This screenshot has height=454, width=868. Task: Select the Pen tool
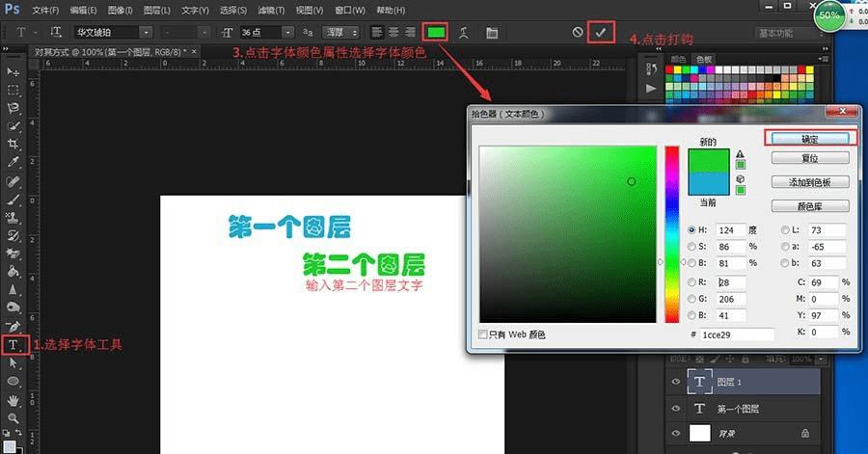[x=14, y=327]
